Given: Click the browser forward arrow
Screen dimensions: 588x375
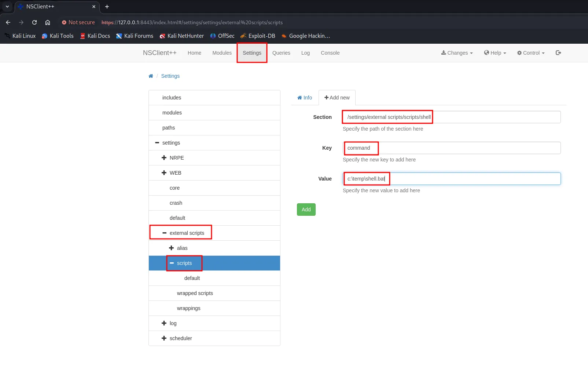Looking at the screenshot, I should [x=21, y=22].
